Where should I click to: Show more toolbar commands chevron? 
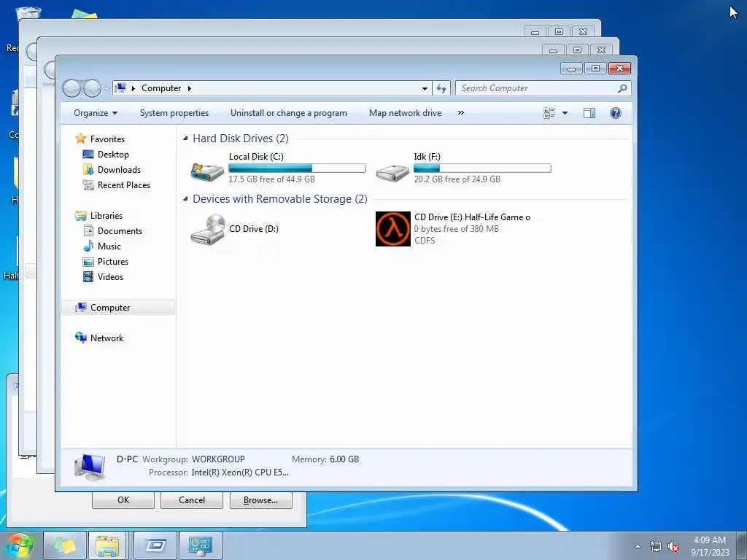[x=461, y=113]
